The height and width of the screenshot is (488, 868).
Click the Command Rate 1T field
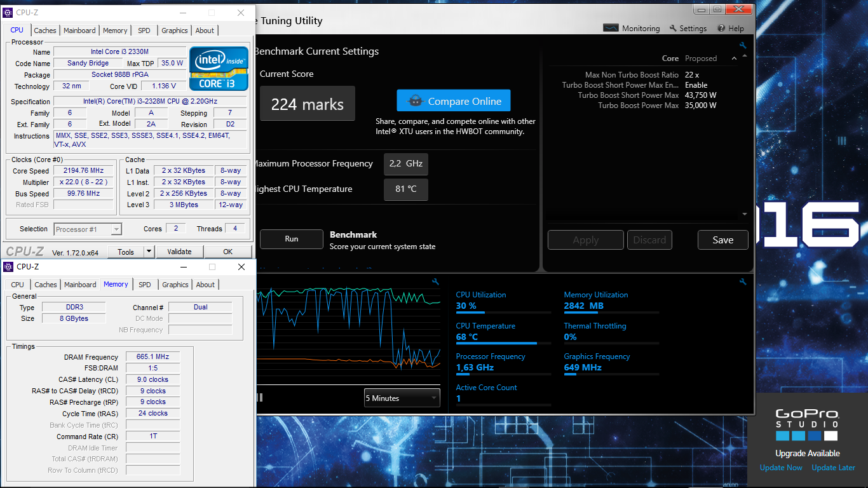[x=153, y=437]
